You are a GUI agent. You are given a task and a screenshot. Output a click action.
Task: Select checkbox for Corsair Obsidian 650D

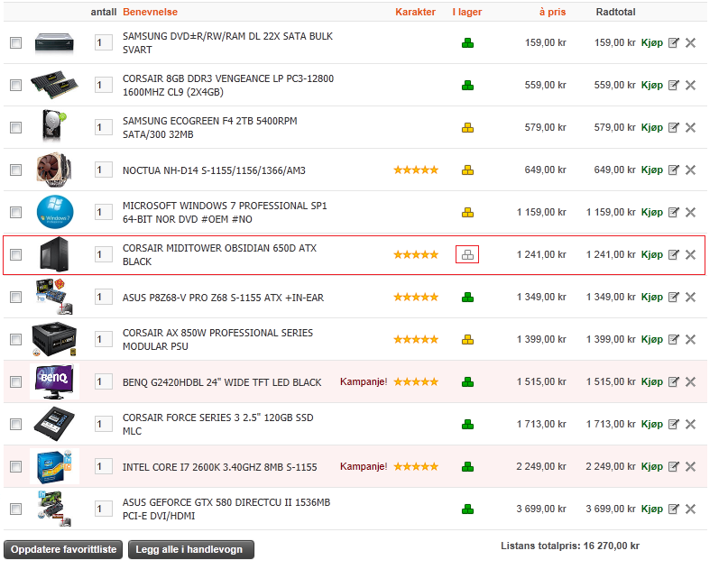[15, 255]
